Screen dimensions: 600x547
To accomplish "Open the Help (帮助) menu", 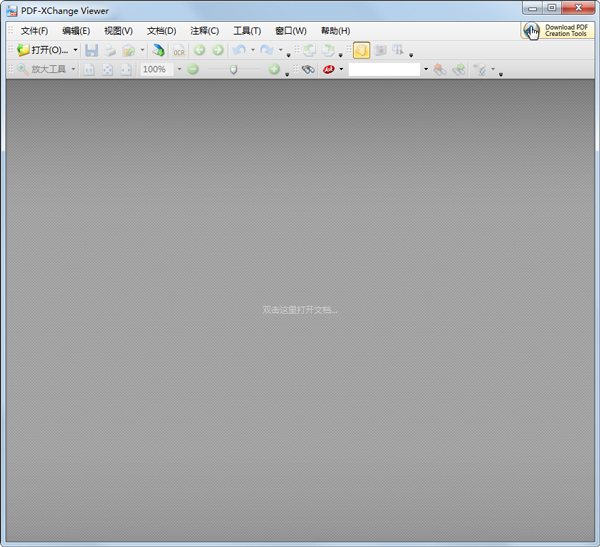I will coord(335,31).
